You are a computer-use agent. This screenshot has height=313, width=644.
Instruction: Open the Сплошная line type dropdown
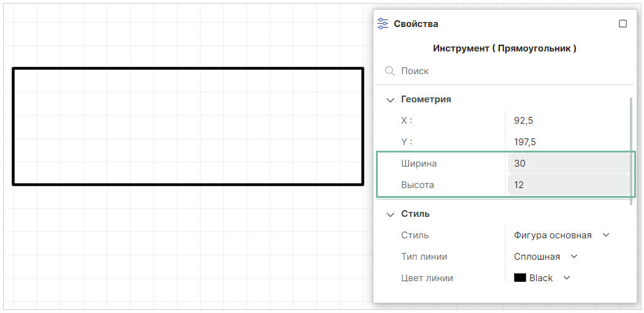pyautogui.click(x=545, y=257)
